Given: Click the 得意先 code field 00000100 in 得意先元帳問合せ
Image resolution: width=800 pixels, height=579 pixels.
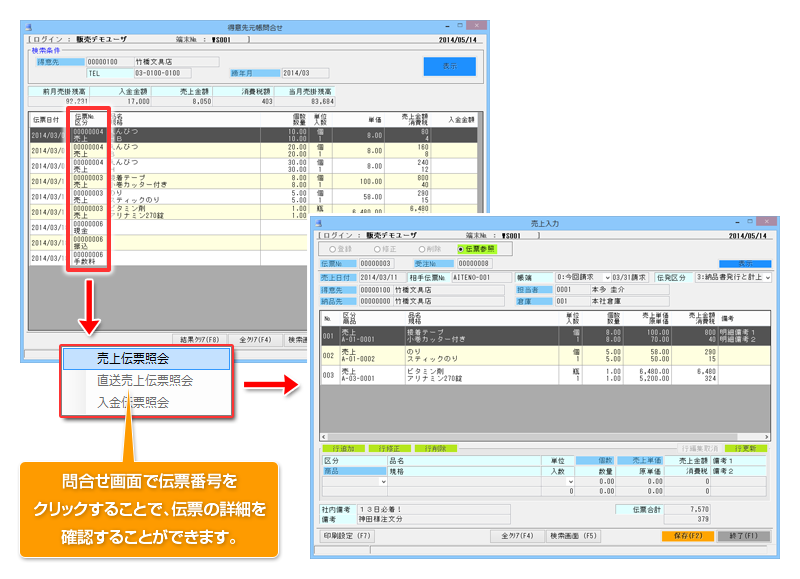Looking at the screenshot, I should pos(110,62).
